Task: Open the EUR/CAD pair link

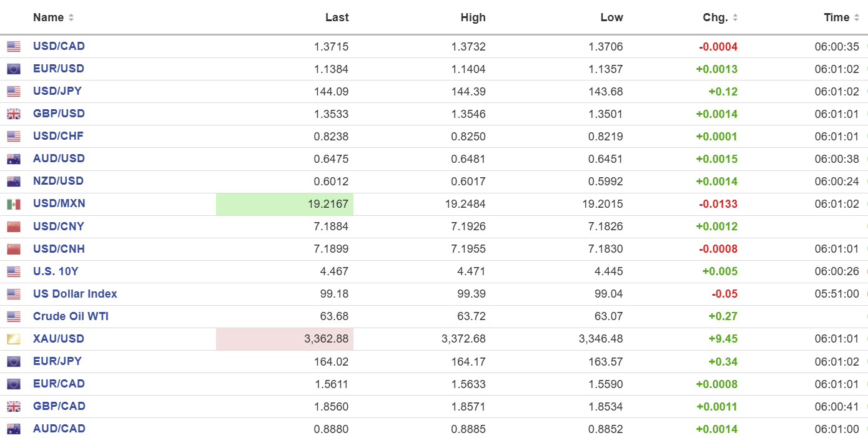Action: [59, 384]
